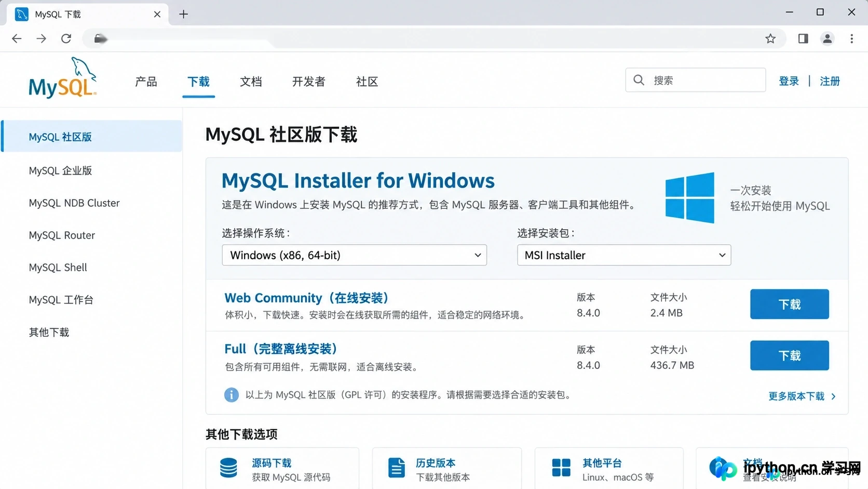Go back using browser back arrow

pos(17,38)
